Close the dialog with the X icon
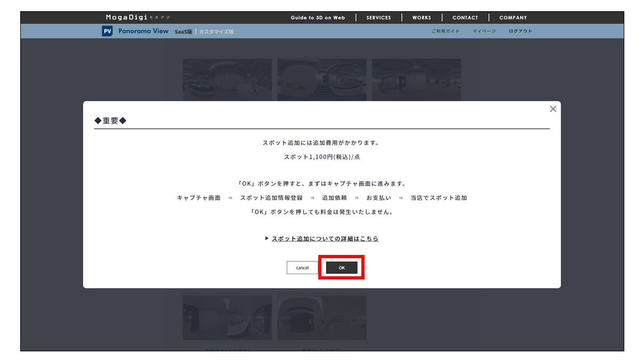Screen dimensions: 644x362 coord(553,109)
